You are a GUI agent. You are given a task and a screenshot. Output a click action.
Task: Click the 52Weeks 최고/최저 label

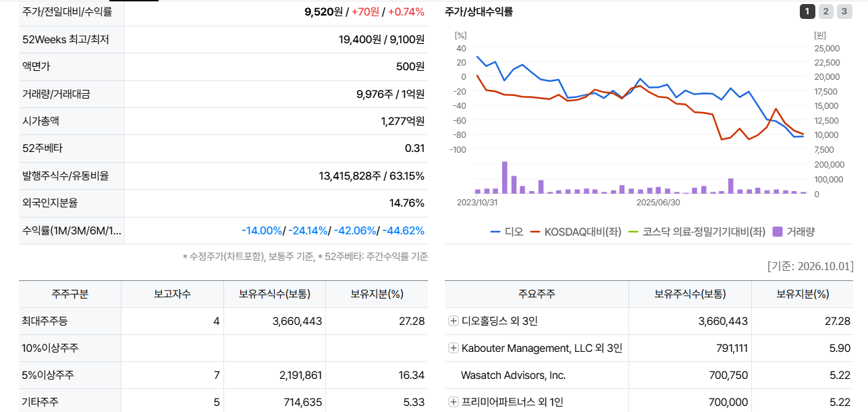pyautogui.click(x=65, y=39)
